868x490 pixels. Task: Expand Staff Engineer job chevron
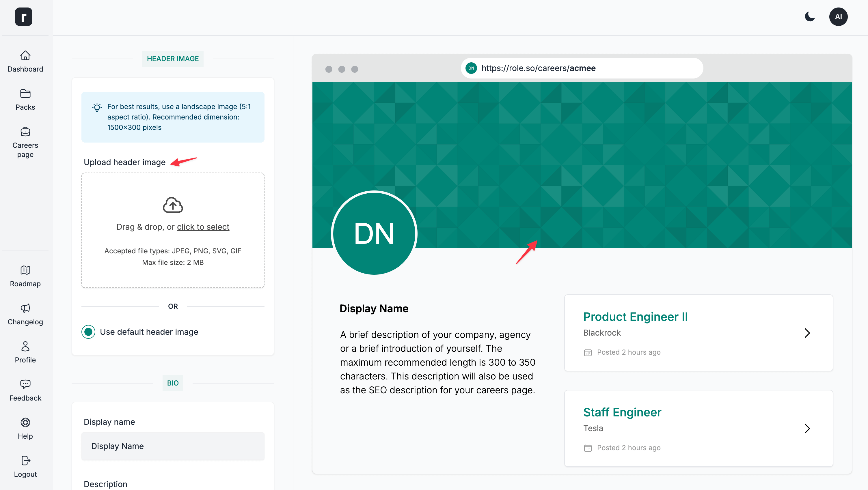[x=807, y=428]
